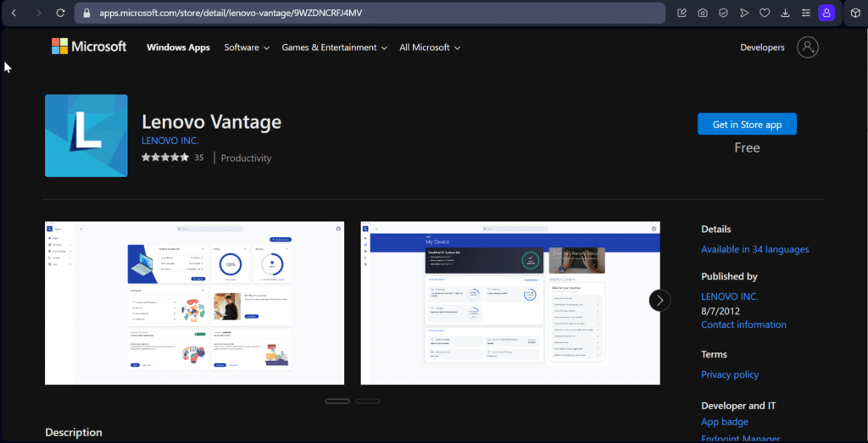Click the star rating
This screenshot has height=443, width=868.
165,158
